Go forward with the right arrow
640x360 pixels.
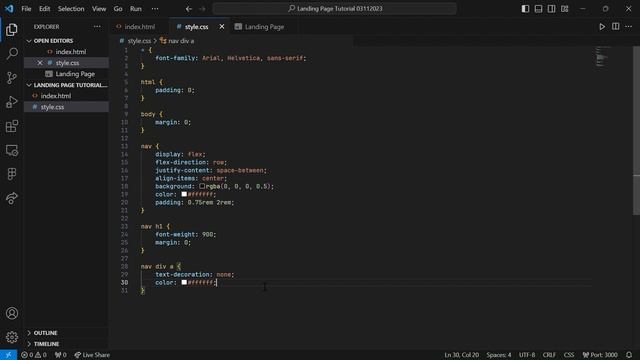click(x=202, y=9)
